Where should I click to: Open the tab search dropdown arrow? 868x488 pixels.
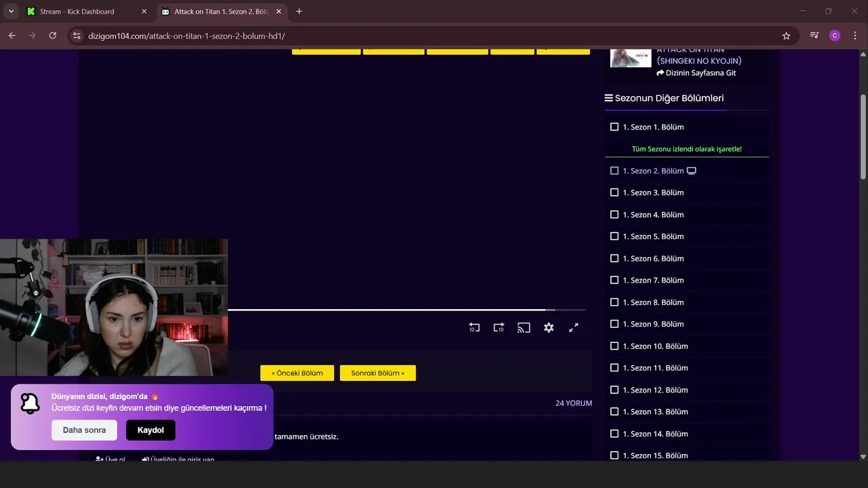tap(11, 12)
